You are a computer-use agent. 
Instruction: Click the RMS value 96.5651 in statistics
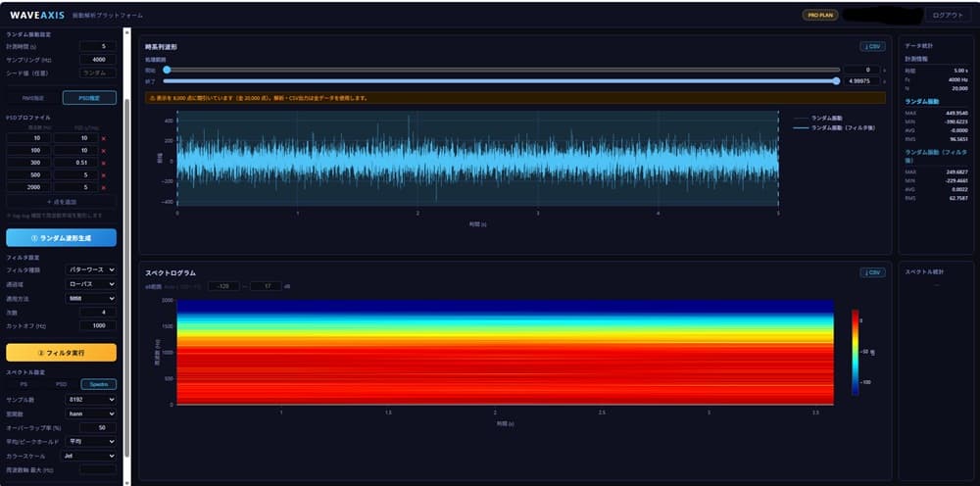pyautogui.click(x=956, y=139)
